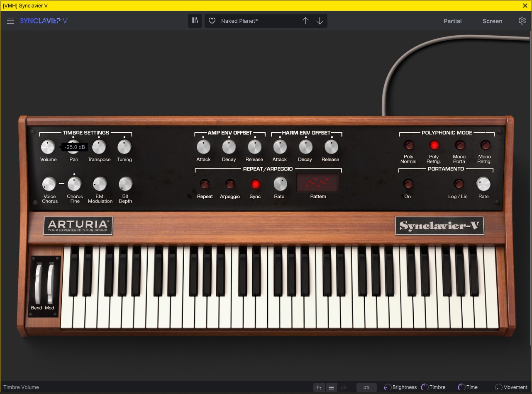This screenshot has width=532, height=394.
Task: Click the redo arrow in status bar
Action: (344, 387)
